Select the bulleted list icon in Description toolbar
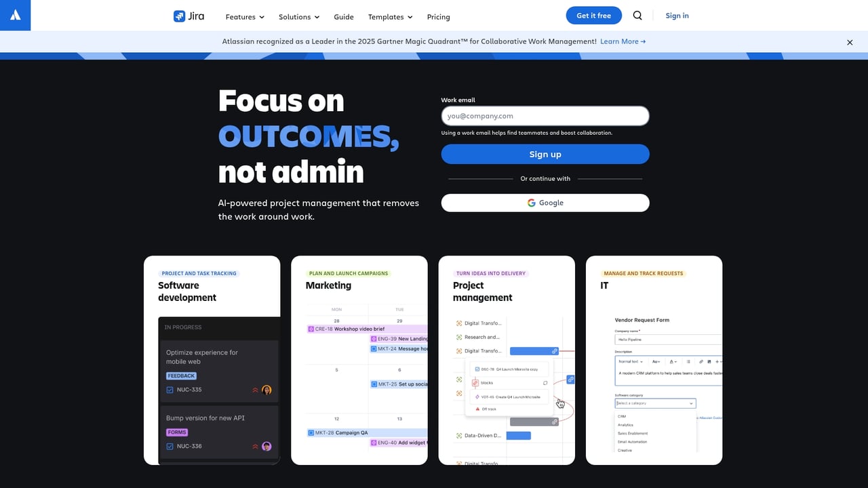The image size is (868, 488). pyautogui.click(x=688, y=362)
